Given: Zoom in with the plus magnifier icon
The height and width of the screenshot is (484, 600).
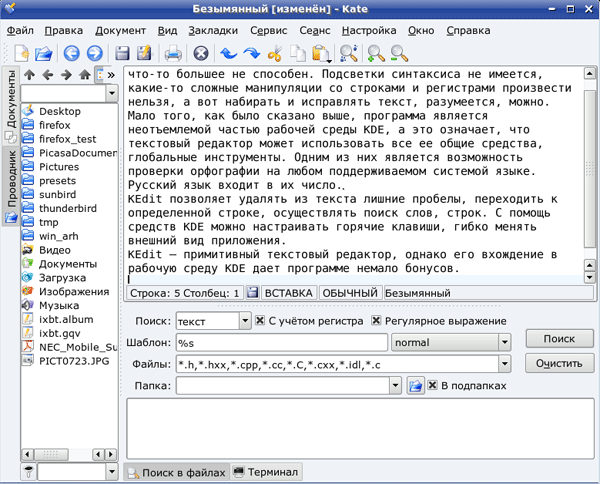Looking at the screenshot, I should pos(376,53).
